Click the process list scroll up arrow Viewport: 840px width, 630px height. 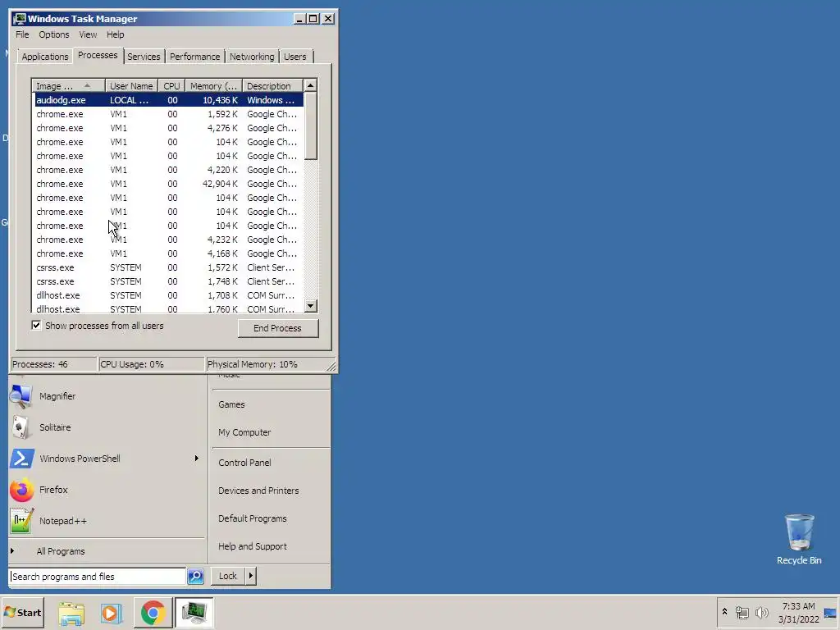(311, 85)
